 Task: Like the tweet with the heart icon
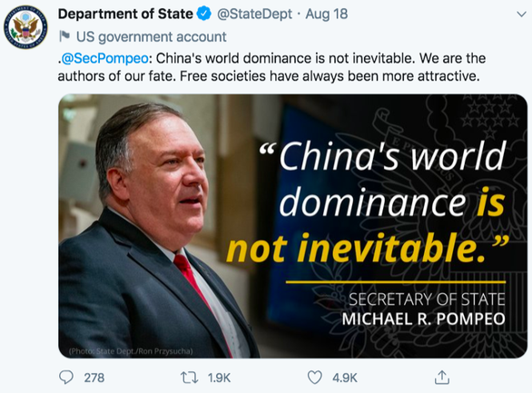pos(314,378)
